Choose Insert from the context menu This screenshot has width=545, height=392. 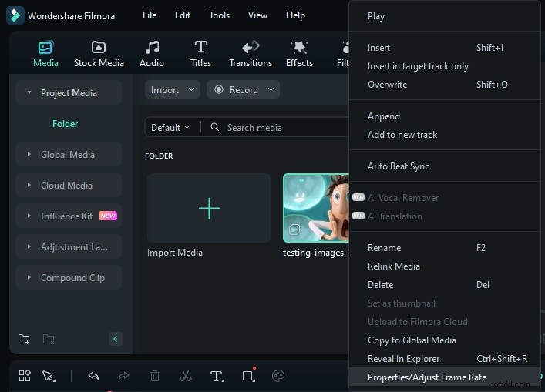click(445, 48)
